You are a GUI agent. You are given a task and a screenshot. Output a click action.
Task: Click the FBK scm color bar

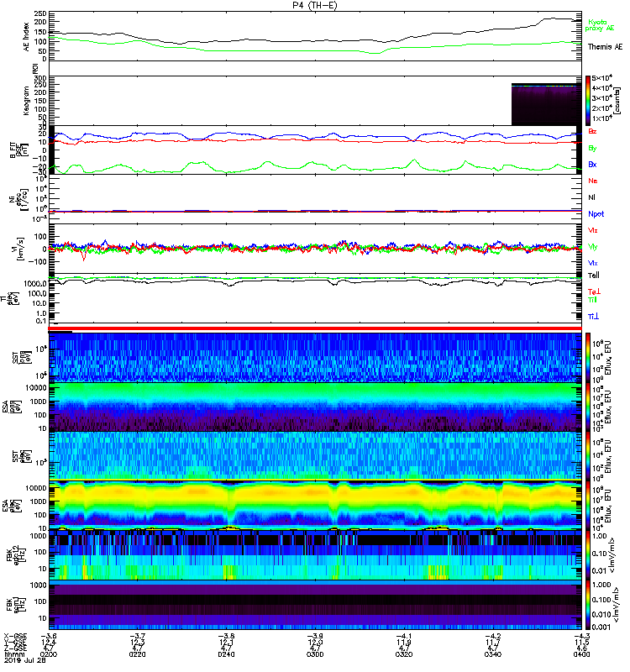pos(588,605)
